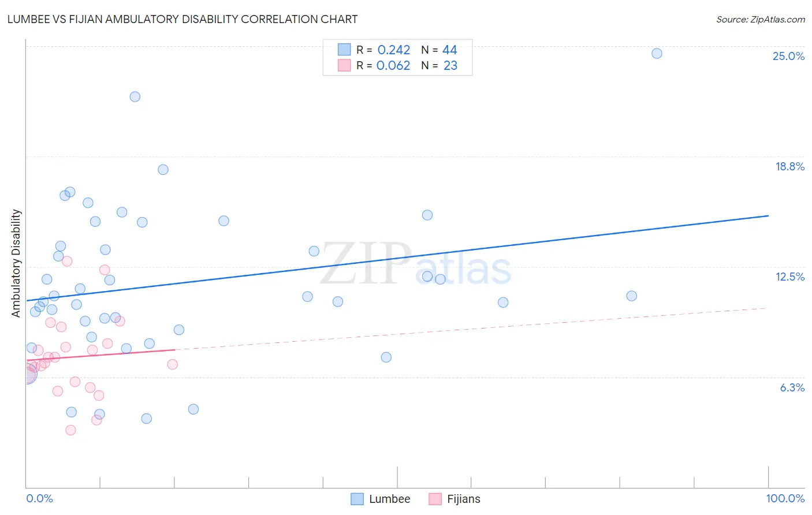Click the 6.3% y-axis label
This screenshot has height=515, width=812.
pos(792,387)
